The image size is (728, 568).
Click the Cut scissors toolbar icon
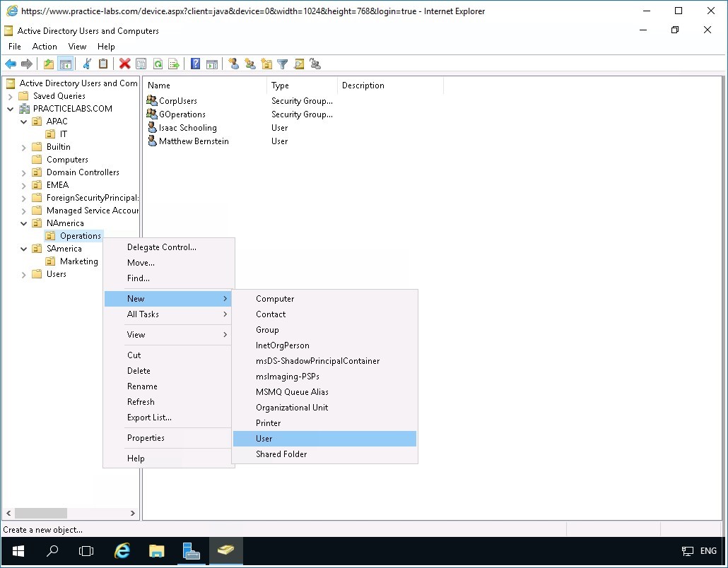pyautogui.click(x=87, y=64)
